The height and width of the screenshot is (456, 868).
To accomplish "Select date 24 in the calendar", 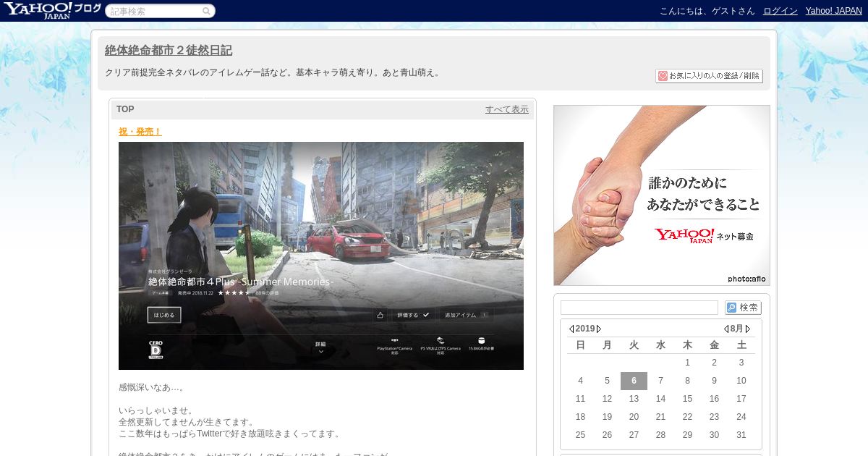I will [741, 417].
